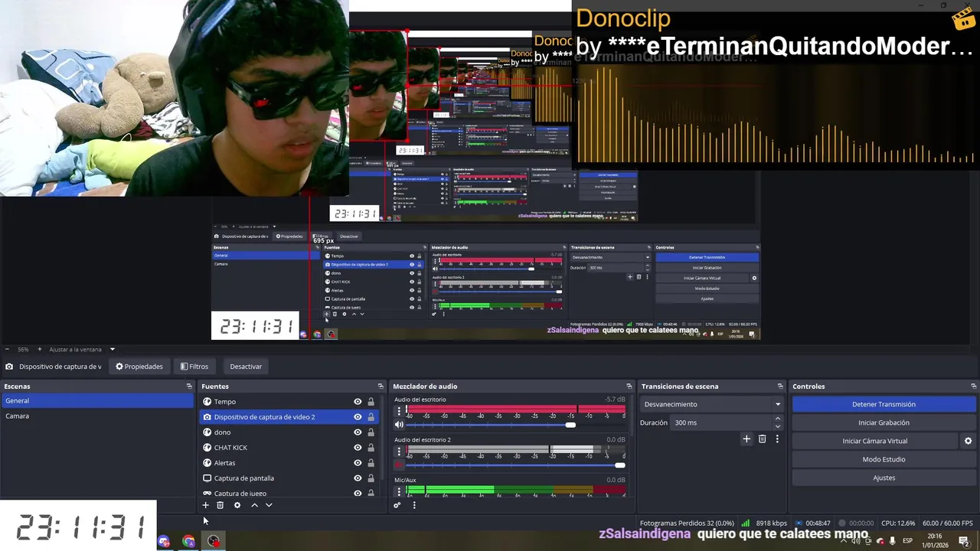
Task: Open advanced audio properties gears icon in mixer
Action: [x=397, y=505]
